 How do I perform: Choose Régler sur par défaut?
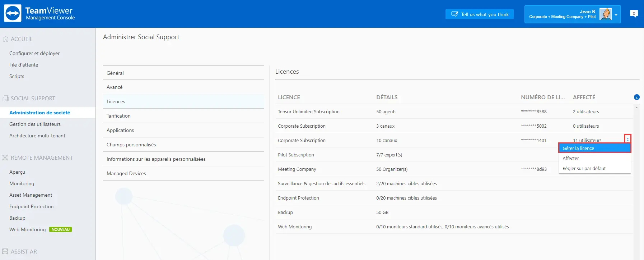594,168
